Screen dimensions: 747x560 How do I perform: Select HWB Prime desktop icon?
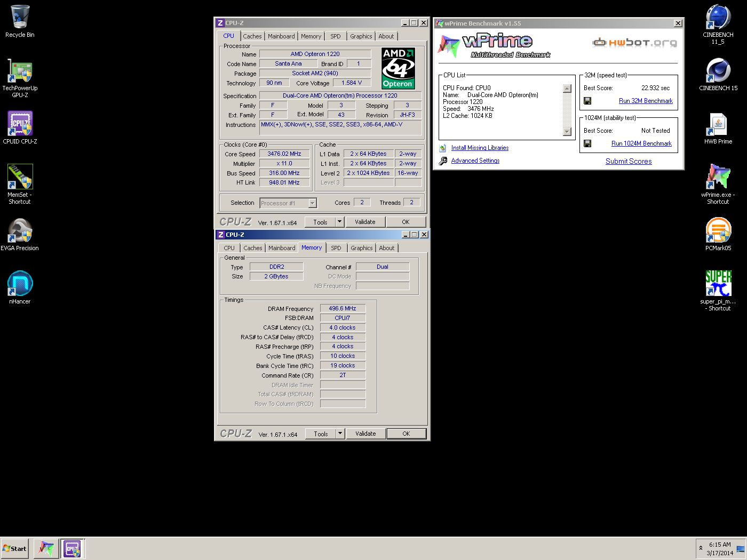[x=718, y=128]
